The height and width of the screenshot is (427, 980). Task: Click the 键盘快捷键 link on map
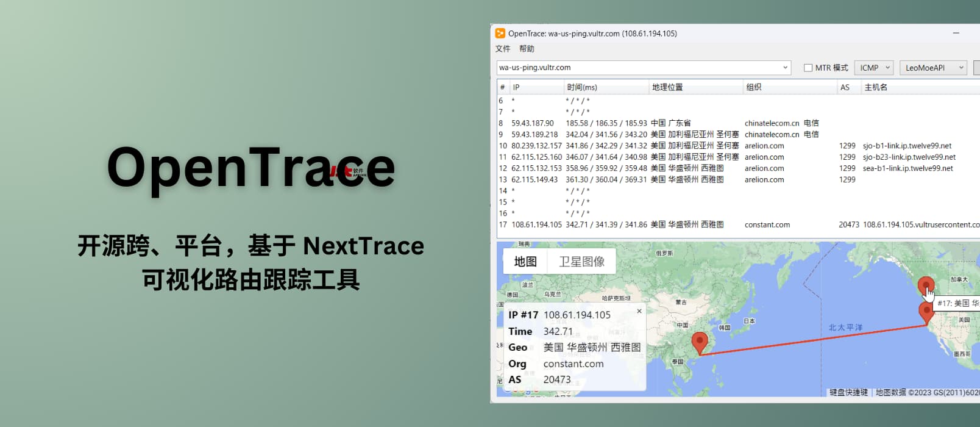point(848,392)
